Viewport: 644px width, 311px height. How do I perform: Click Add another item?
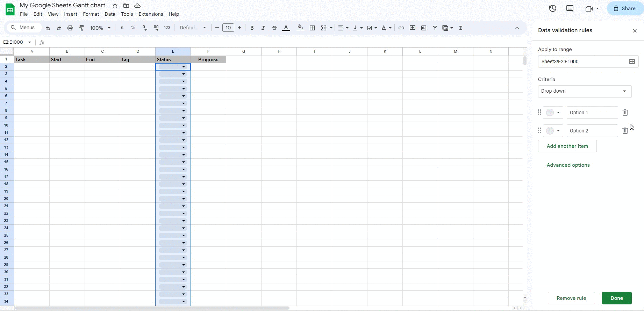point(567,146)
